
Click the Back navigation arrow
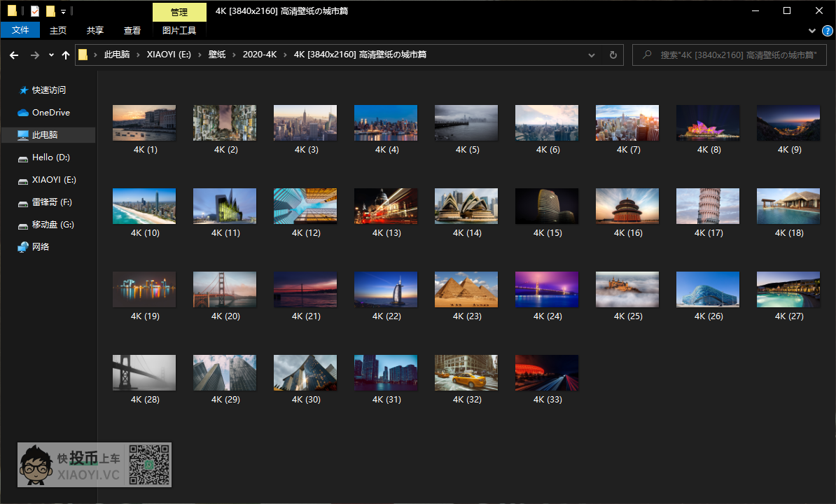[x=14, y=55]
